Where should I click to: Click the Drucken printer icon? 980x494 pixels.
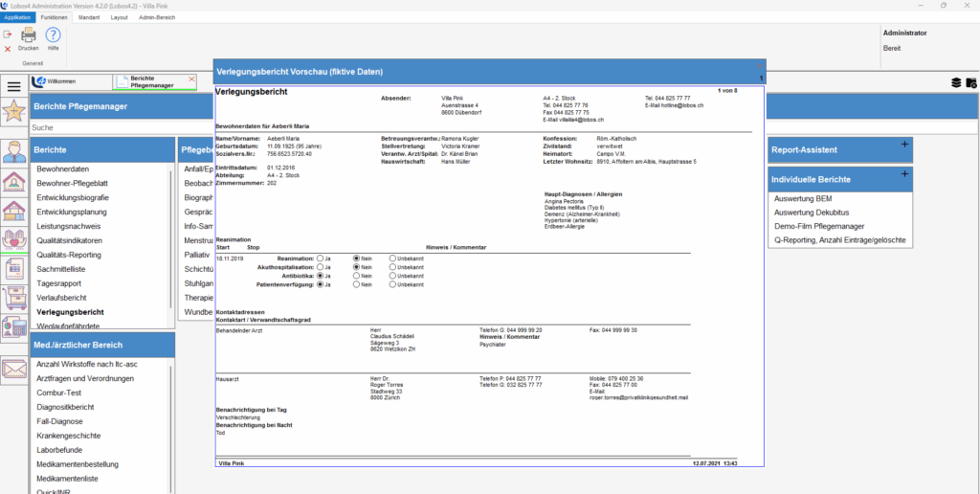click(x=29, y=35)
